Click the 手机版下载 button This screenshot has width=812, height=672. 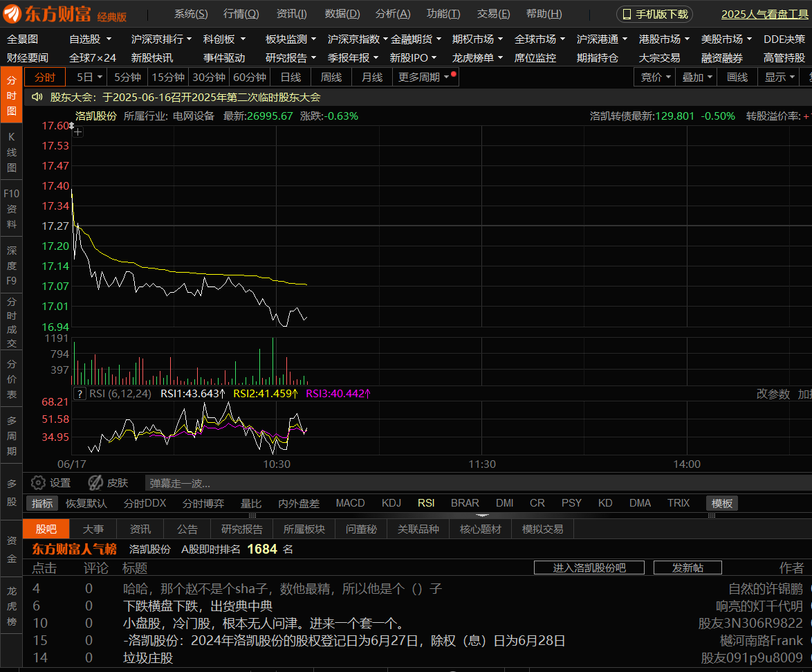click(654, 15)
